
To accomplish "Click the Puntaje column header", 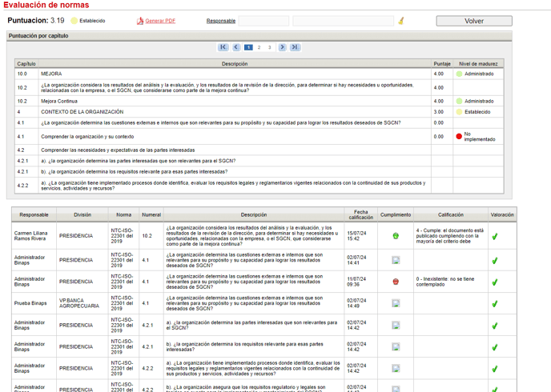I will click(442, 63).
